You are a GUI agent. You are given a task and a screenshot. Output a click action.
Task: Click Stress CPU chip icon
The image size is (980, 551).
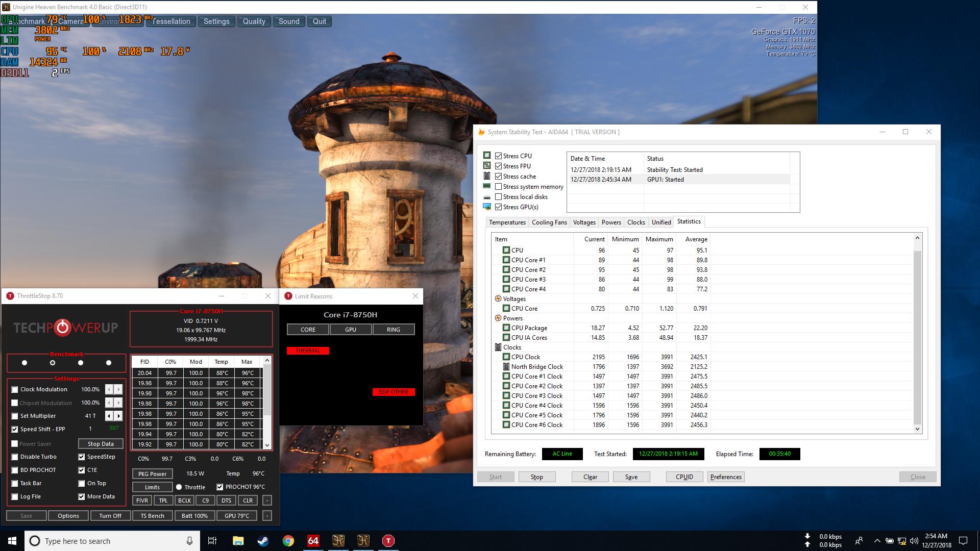point(487,156)
